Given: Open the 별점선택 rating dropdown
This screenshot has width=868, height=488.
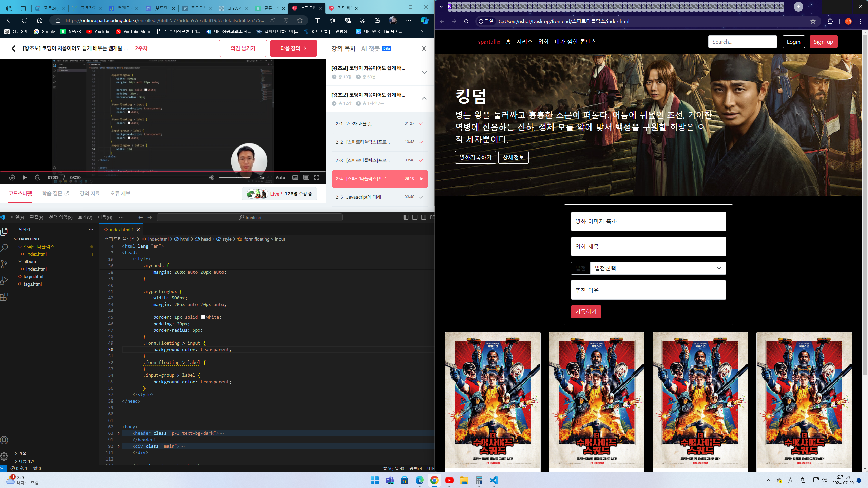Looking at the screenshot, I should tap(658, 268).
